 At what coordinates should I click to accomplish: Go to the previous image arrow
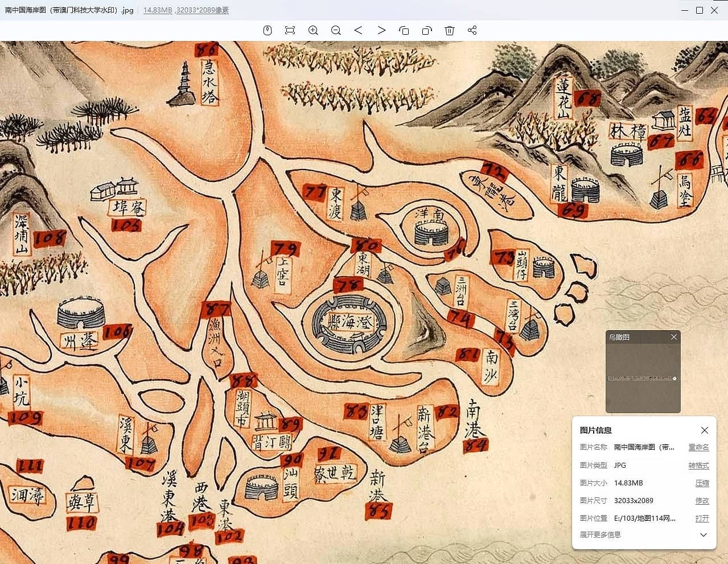pos(358,30)
